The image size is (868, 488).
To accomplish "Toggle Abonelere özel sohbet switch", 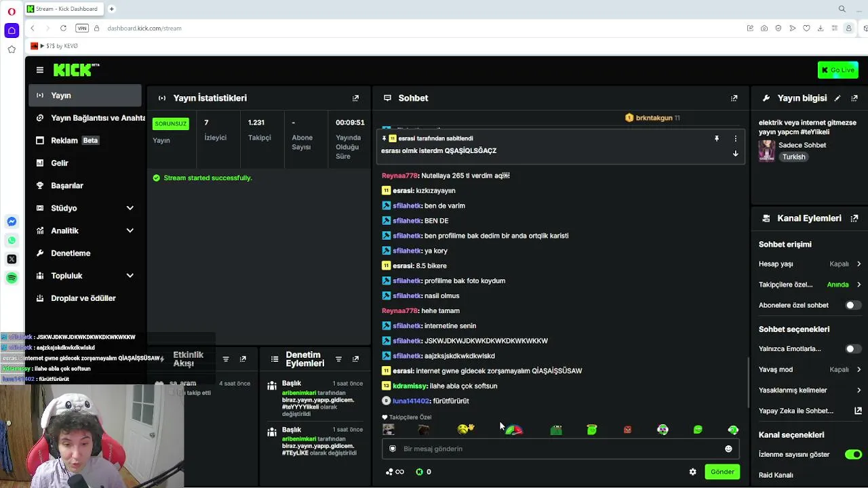I will tap(852, 305).
